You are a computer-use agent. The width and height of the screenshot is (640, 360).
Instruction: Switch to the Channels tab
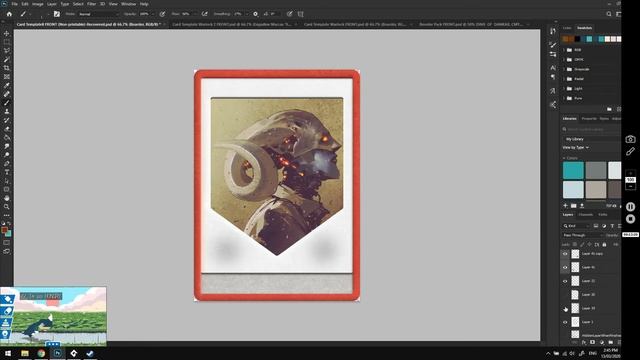[586, 215]
